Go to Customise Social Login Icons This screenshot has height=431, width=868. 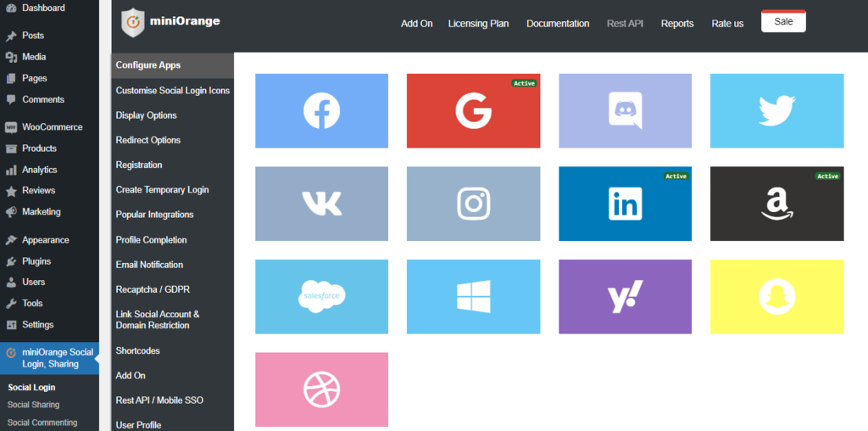[173, 90]
